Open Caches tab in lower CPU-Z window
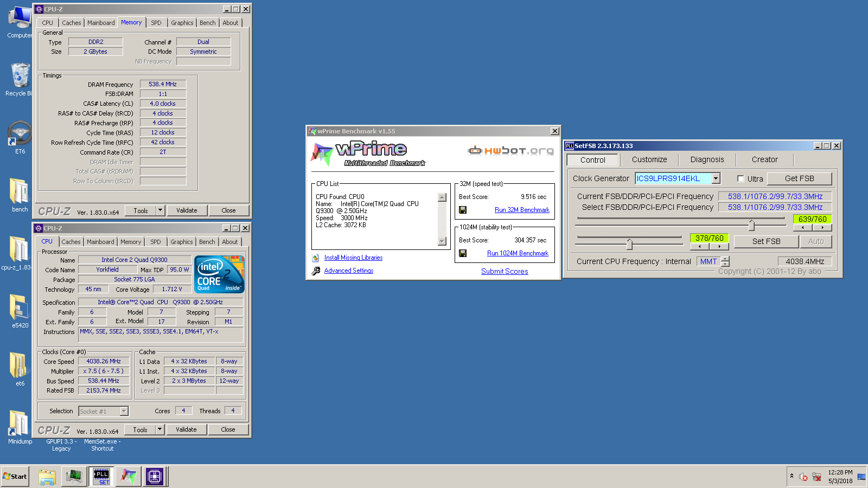 71,242
